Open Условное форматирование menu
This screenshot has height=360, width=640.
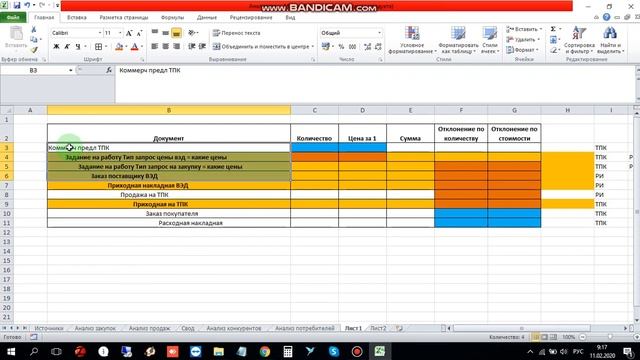pos(412,40)
